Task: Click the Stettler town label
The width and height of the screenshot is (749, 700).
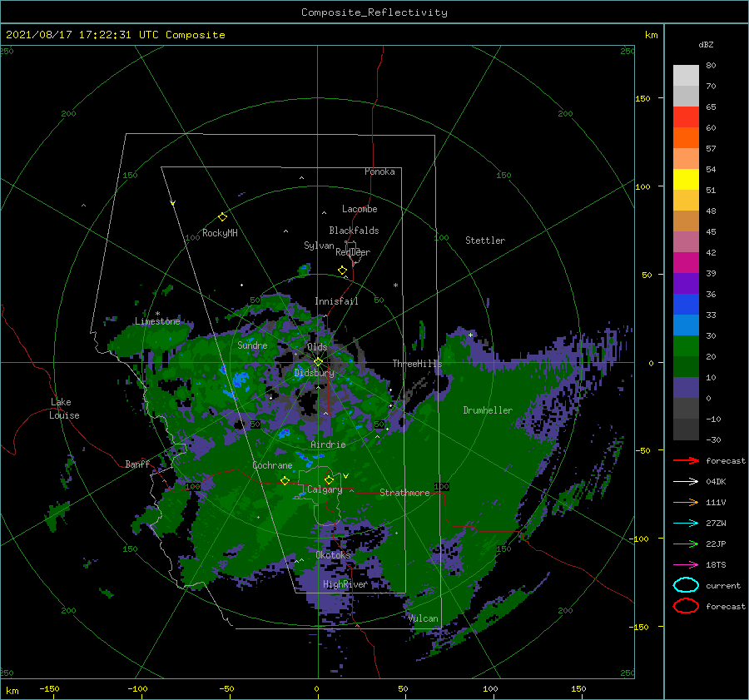Action: 485,241
